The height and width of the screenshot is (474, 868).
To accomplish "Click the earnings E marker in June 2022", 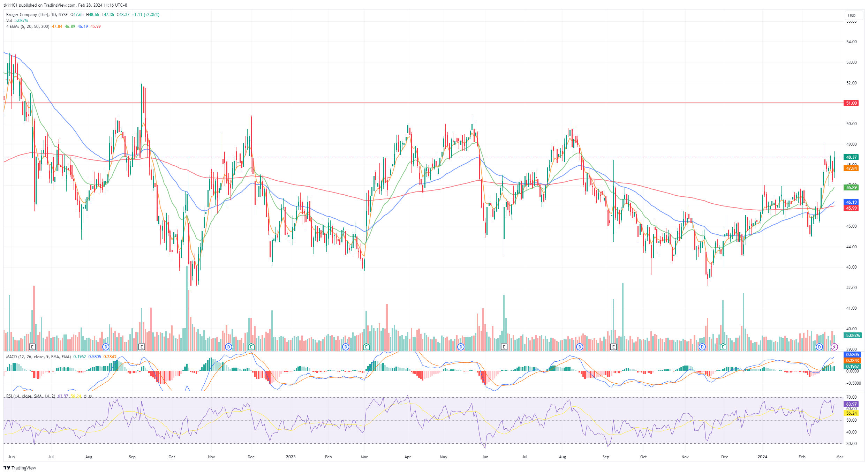I will (32, 347).
